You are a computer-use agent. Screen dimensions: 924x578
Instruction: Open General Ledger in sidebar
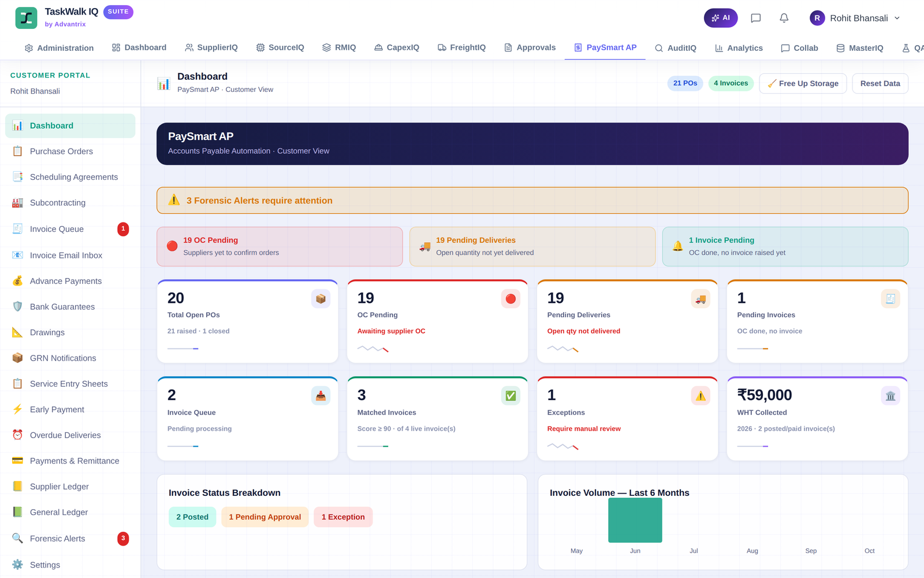[70, 512]
